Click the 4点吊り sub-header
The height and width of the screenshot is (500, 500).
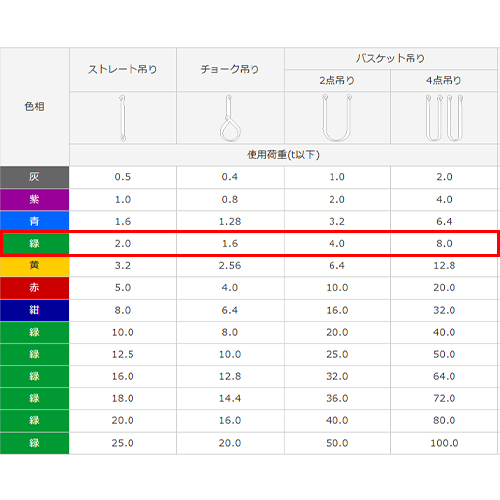pos(444,80)
